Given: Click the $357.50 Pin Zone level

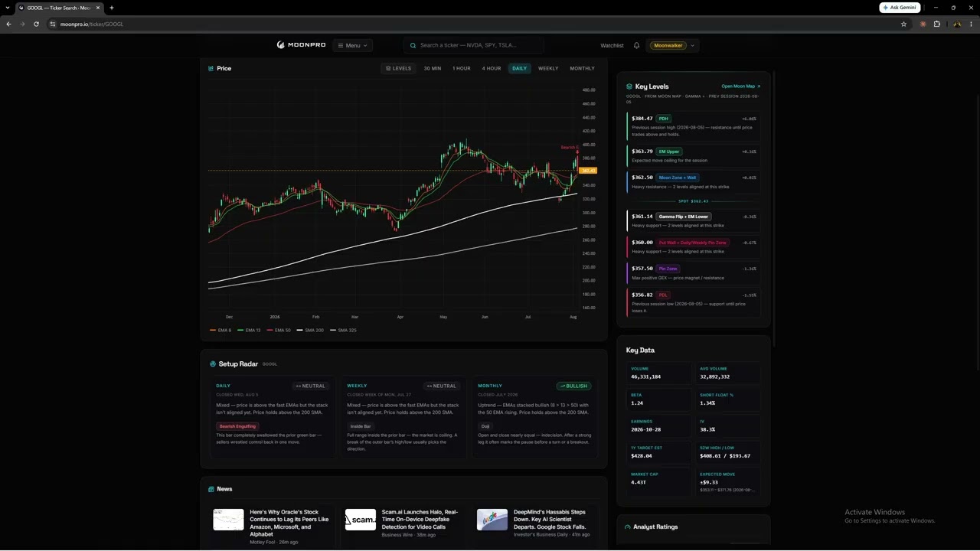Looking at the screenshot, I should coord(694,272).
